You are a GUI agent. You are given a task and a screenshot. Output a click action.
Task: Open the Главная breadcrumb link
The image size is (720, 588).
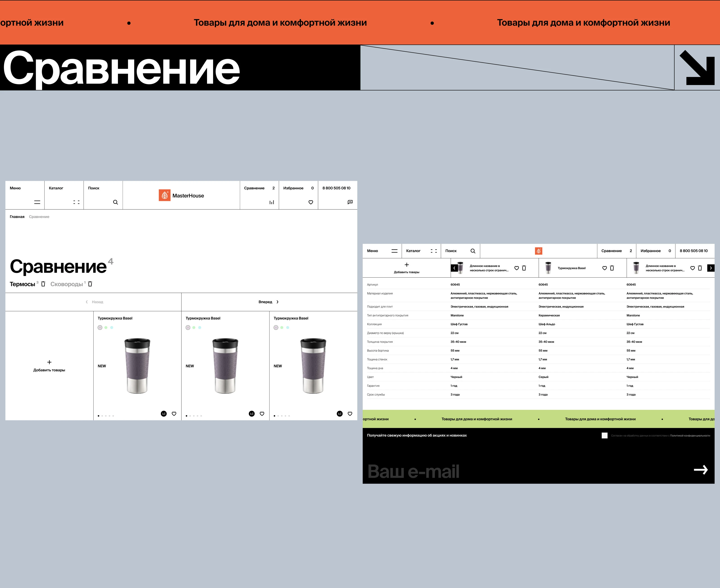(17, 216)
